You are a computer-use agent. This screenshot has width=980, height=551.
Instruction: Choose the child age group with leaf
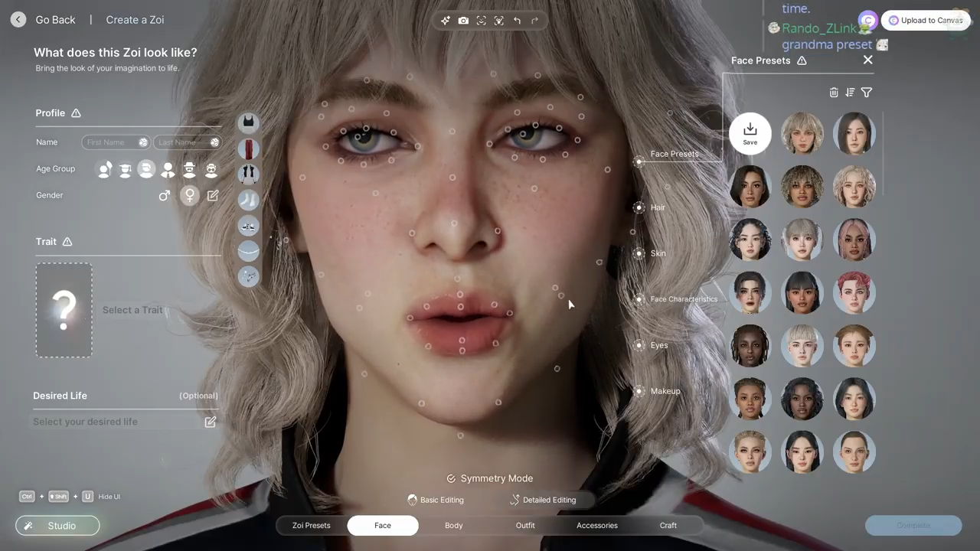tap(104, 169)
